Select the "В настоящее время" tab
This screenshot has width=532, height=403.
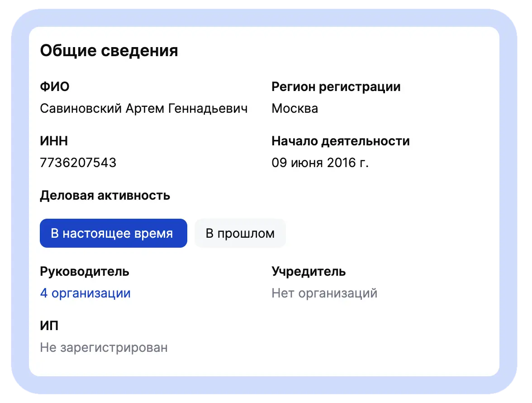tap(113, 233)
